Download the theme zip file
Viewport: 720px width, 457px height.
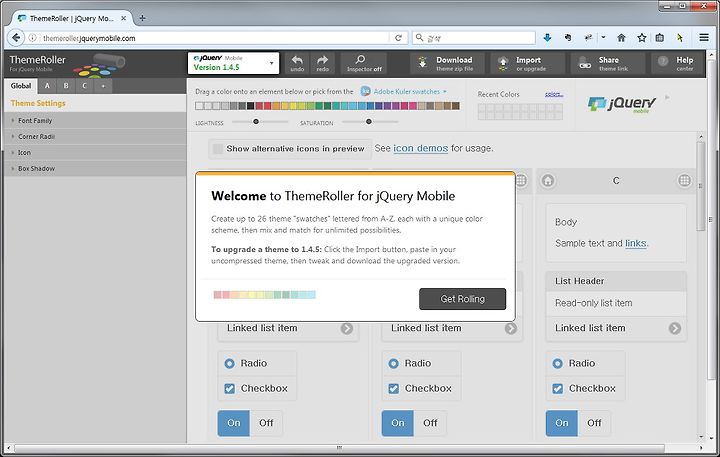tap(448, 63)
